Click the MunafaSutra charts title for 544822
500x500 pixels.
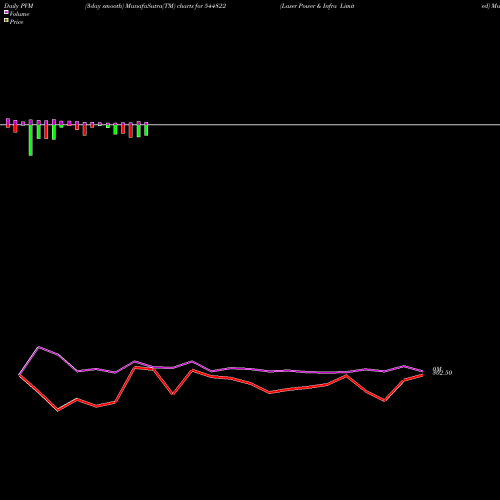[155, 6]
